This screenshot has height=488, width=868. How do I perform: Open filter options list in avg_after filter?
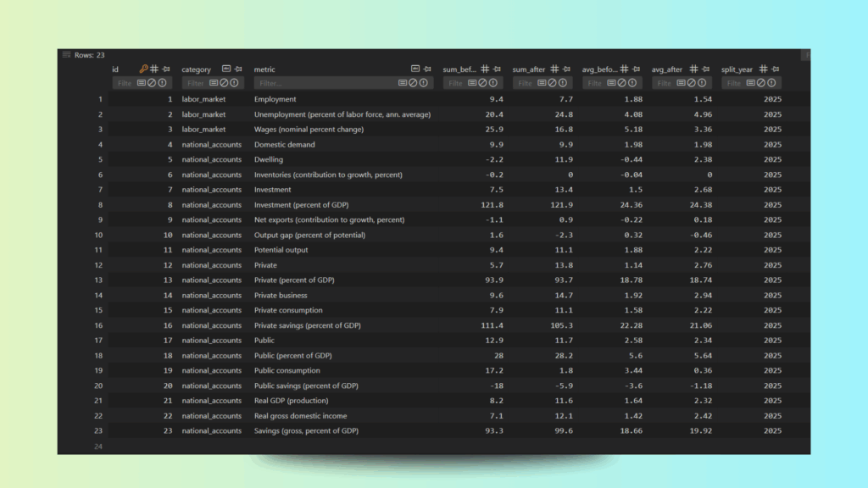click(681, 83)
